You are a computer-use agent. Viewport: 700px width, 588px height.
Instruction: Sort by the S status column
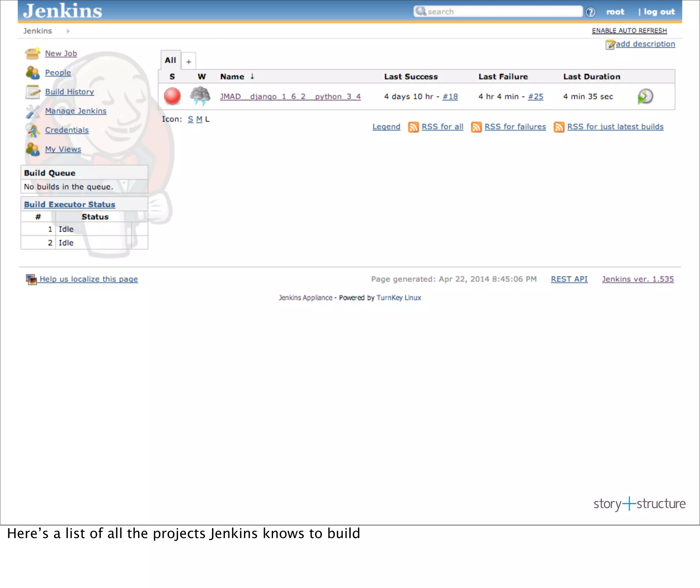tap(172, 77)
